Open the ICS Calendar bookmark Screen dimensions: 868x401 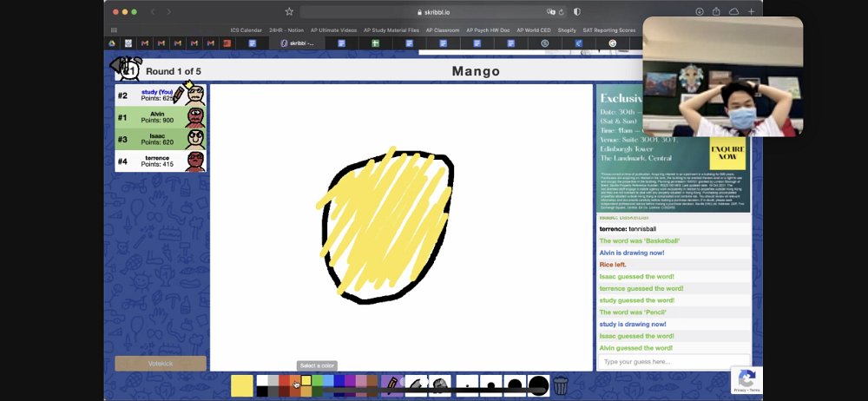[x=247, y=30]
